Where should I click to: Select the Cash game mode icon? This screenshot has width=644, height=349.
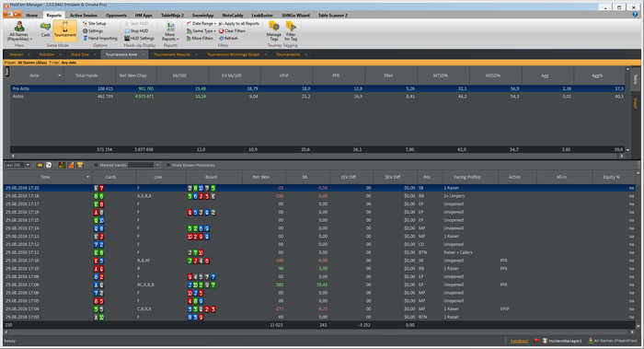[45, 30]
